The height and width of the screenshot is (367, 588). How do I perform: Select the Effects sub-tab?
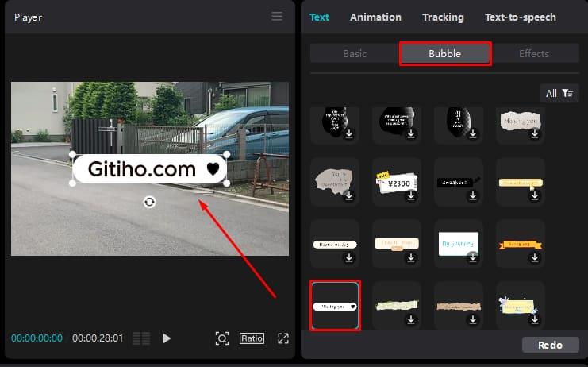[x=534, y=54]
